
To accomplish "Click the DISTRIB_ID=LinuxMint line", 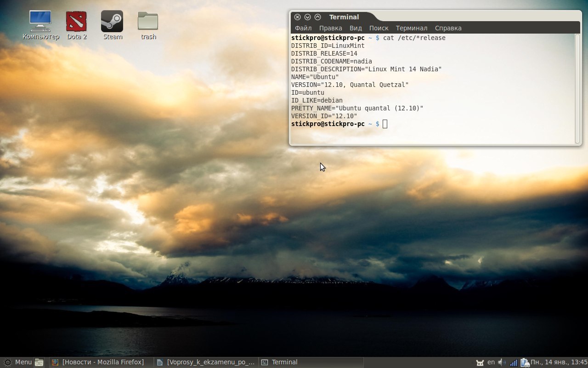I will [328, 46].
